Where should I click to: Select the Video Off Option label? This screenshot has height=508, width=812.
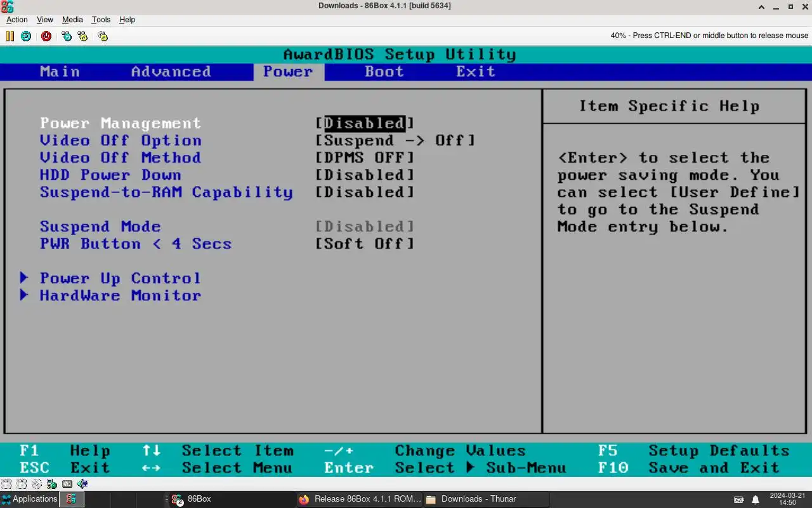(x=121, y=140)
